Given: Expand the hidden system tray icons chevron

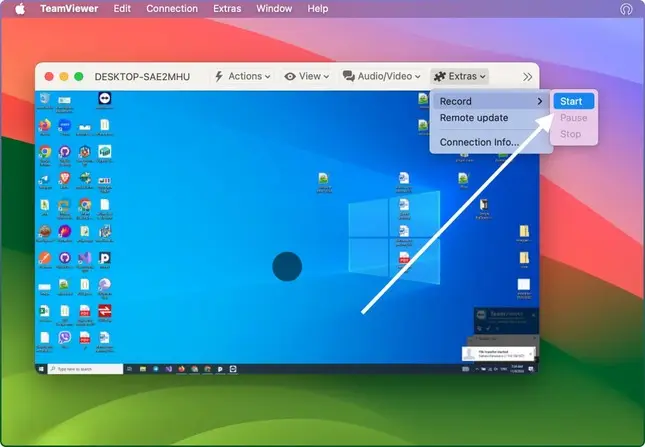Looking at the screenshot, I should pos(477,369).
